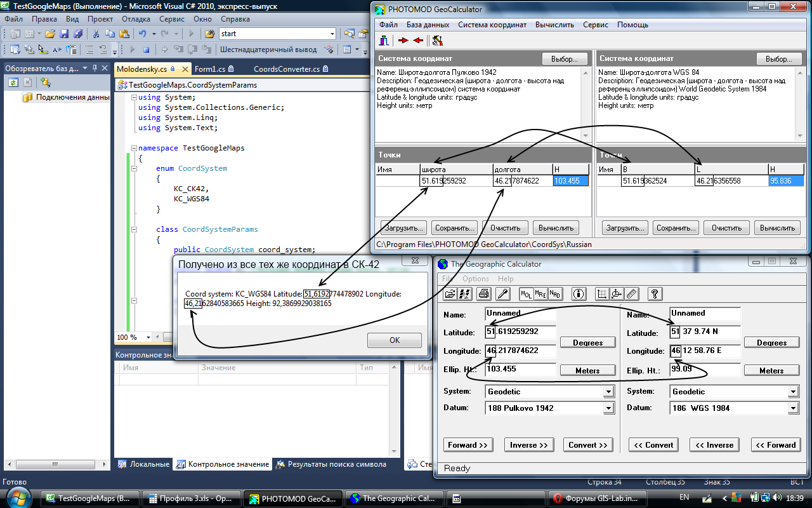Click the Save All icon in Visual C# toolbar

(x=78, y=34)
